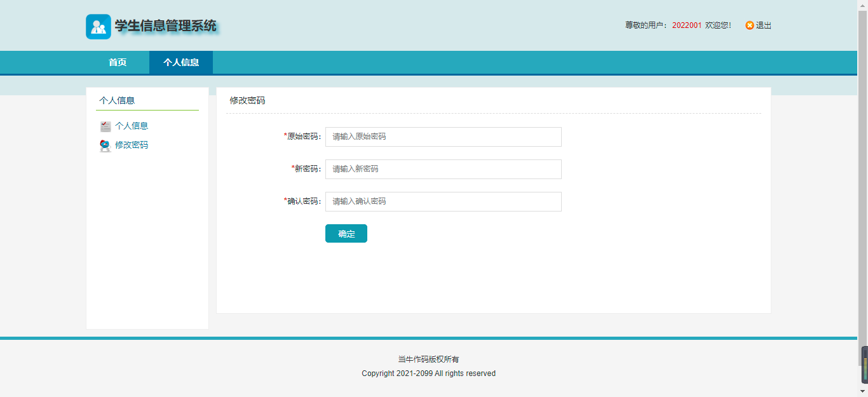Focus the 确认密码 input field
Image resolution: width=868 pixels, height=397 pixels.
444,201
